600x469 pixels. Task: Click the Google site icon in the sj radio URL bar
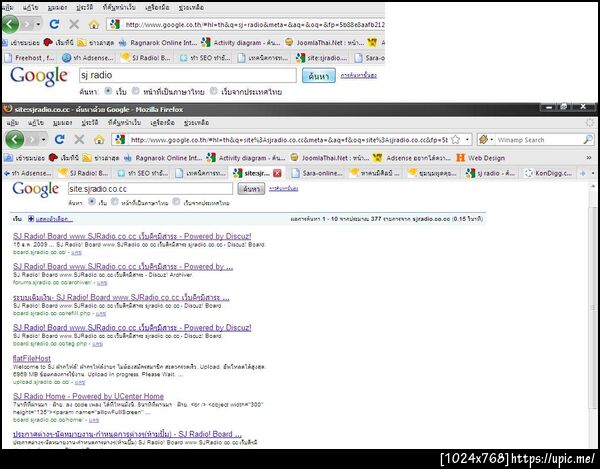coord(115,24)
